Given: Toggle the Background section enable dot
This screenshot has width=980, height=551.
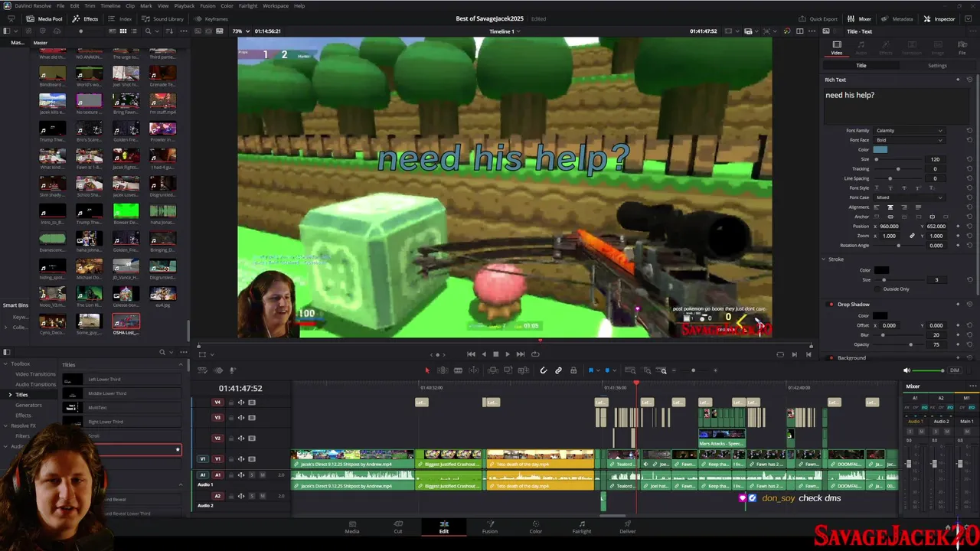Looking at the screenshot, I should pyautogui.click(x=831, y=357).
